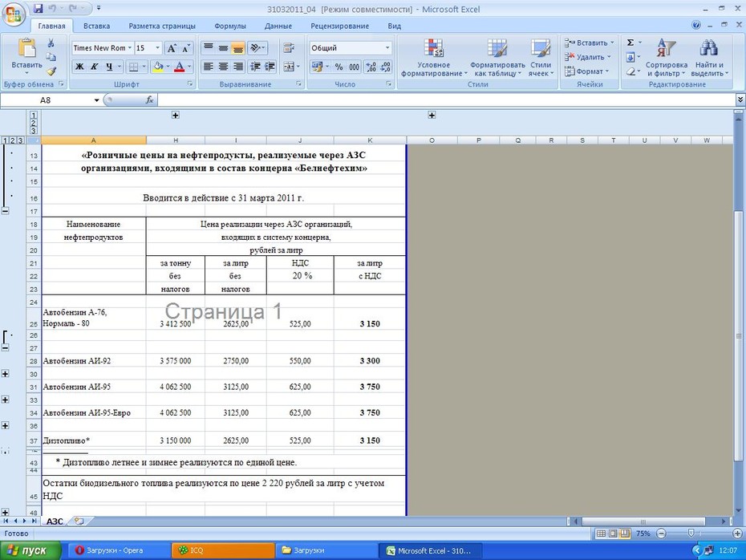Click the Clear eraser icon

630,71
